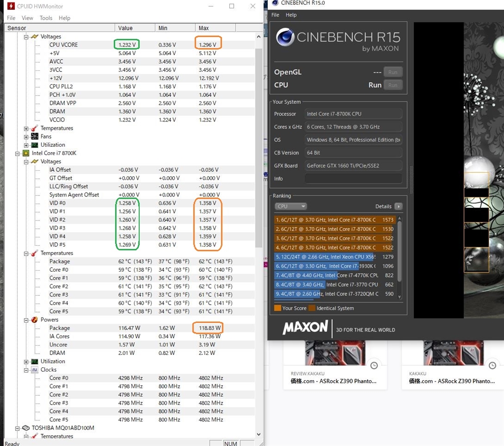Screen dimensions: 504x446
Task: Click the Min column header
Action: point(175,28)
